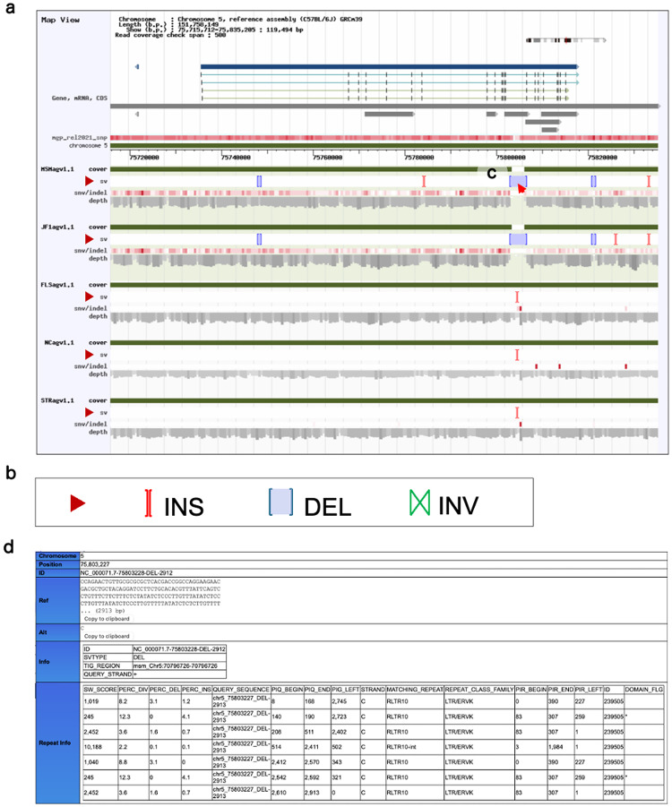Select the large deletion box in MSMagv1.1 sv track
Image resolution: width=672 pixels, height=807 pixels.
click(518, 181)
